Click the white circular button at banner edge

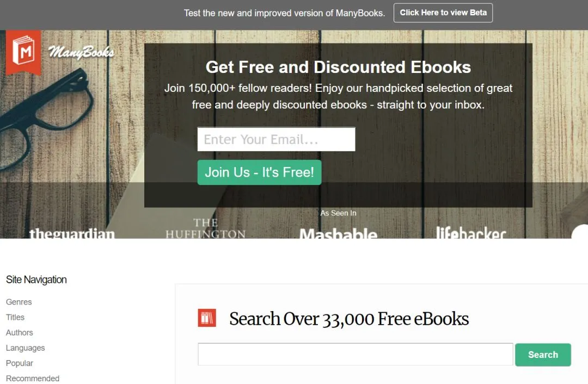tap(580, 232)
